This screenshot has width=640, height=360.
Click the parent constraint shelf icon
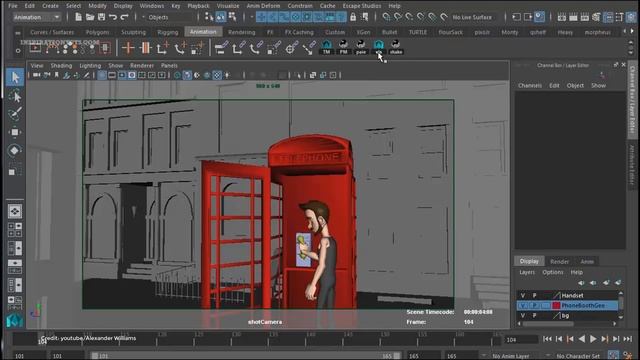(x=221, y=48)
